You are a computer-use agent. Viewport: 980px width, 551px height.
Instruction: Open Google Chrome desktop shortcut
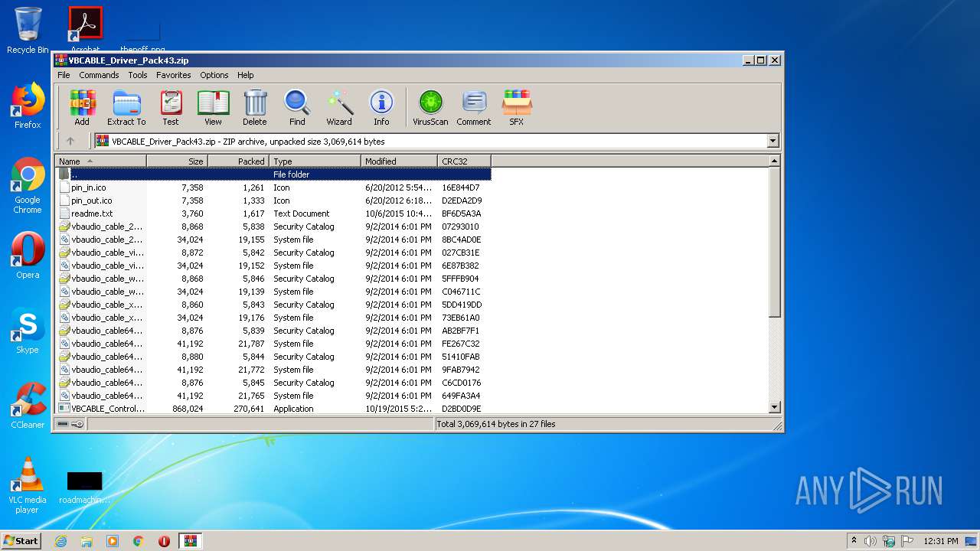pyautogui.click(x=28, y=186)
